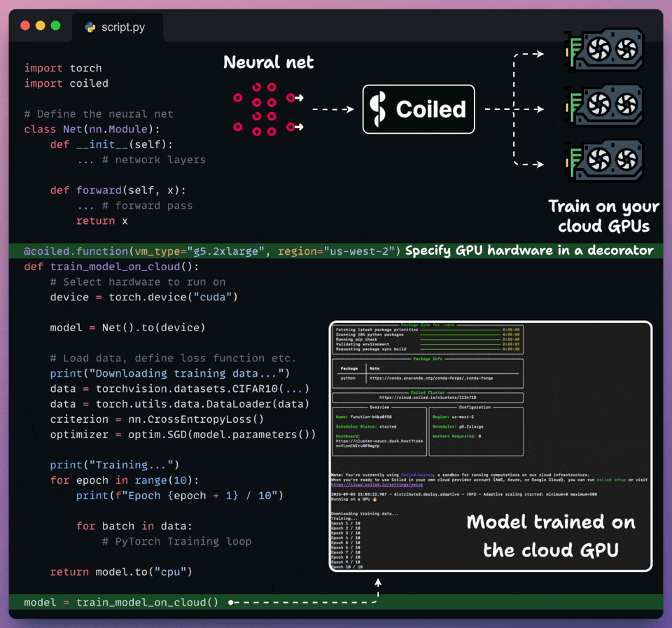Click the Coiled logo box
This screenshot has width=672, height=628.
tap(419, 109)
